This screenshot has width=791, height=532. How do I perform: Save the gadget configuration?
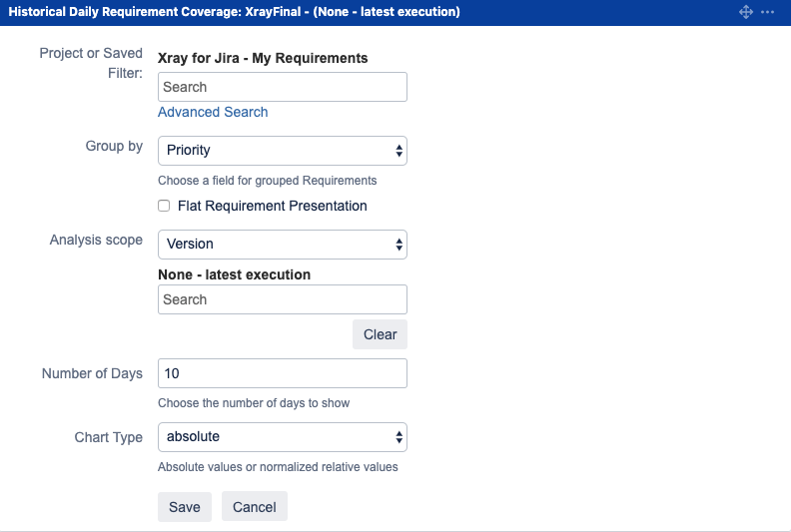(185, 507)
